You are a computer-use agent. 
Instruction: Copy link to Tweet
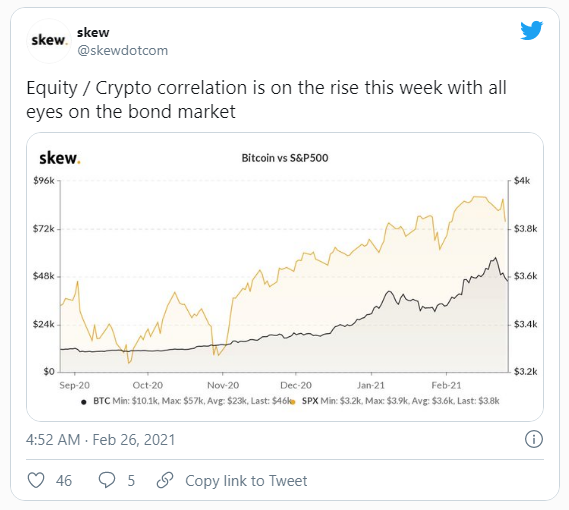coord(246,481)
